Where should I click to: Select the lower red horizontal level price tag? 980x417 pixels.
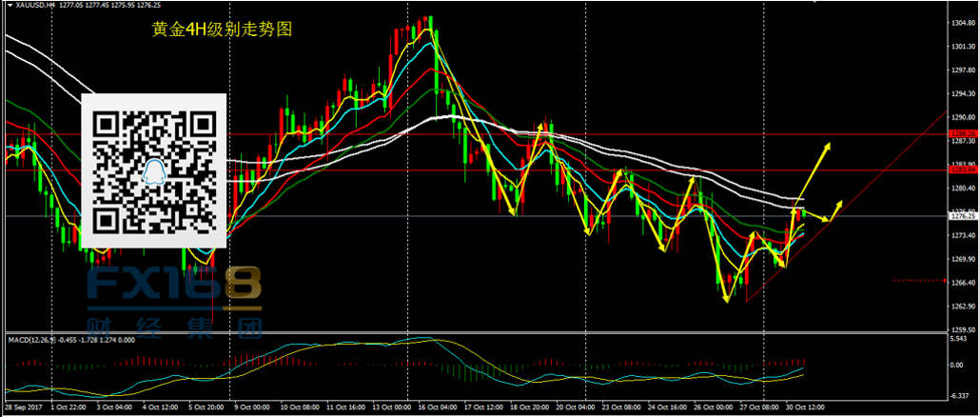[x=963, y=169]
